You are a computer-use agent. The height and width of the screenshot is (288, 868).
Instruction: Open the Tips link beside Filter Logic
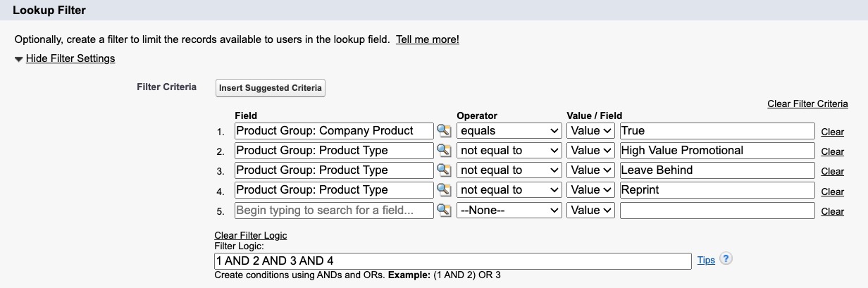706,260
